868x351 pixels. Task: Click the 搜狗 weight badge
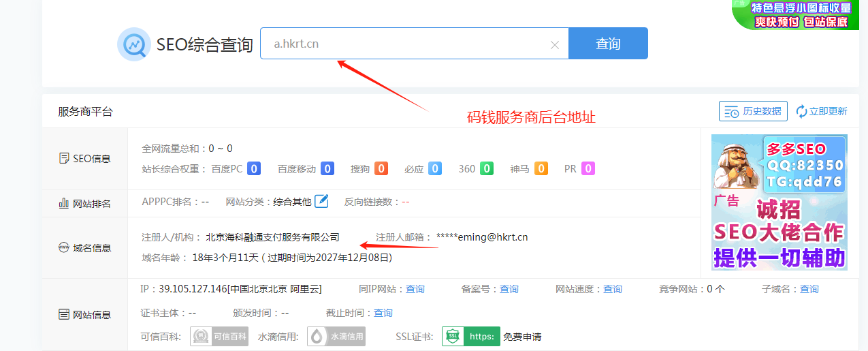(x=381, y=168)
